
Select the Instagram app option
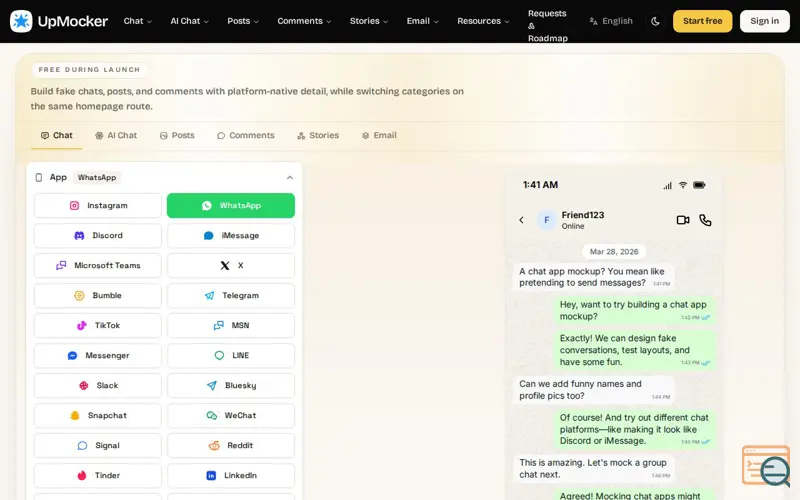pos(97,206)
